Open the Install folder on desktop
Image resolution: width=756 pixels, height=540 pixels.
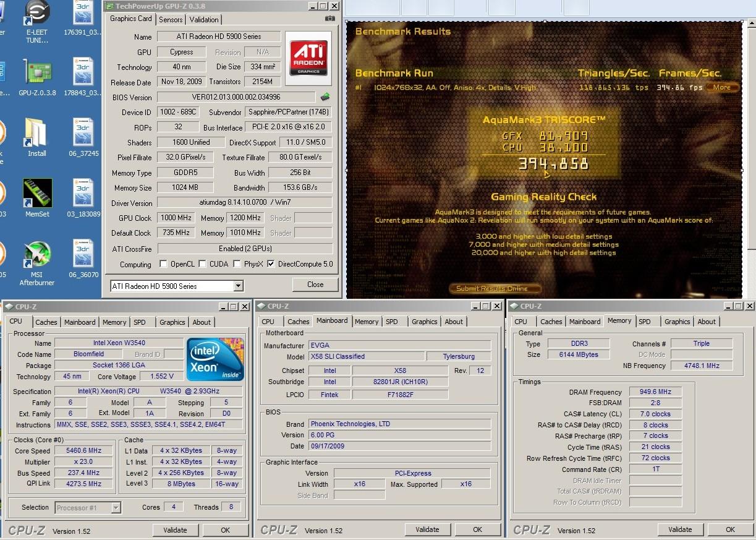point(37,132)
